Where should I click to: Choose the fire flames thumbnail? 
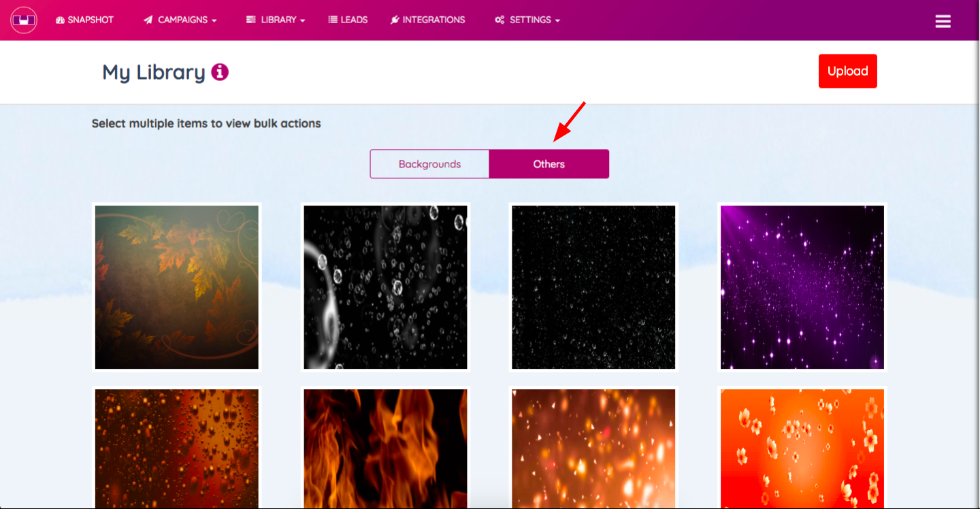pos(385,448)
